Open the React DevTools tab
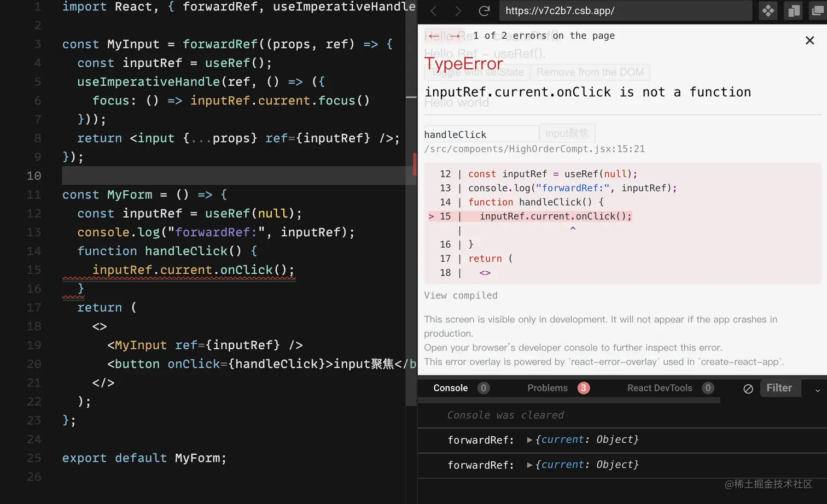 (660, 388)
